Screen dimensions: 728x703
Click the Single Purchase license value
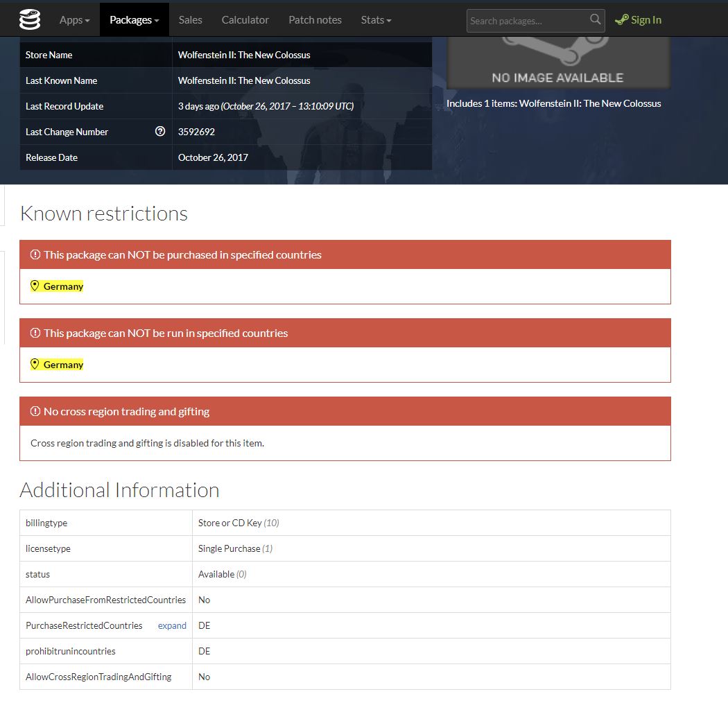(236, 548)
